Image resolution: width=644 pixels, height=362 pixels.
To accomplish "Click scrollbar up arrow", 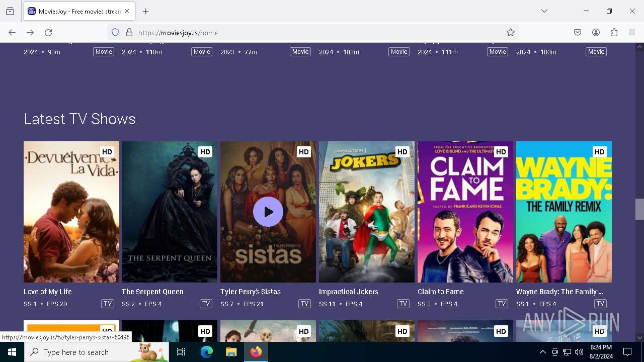I will 639,47.
